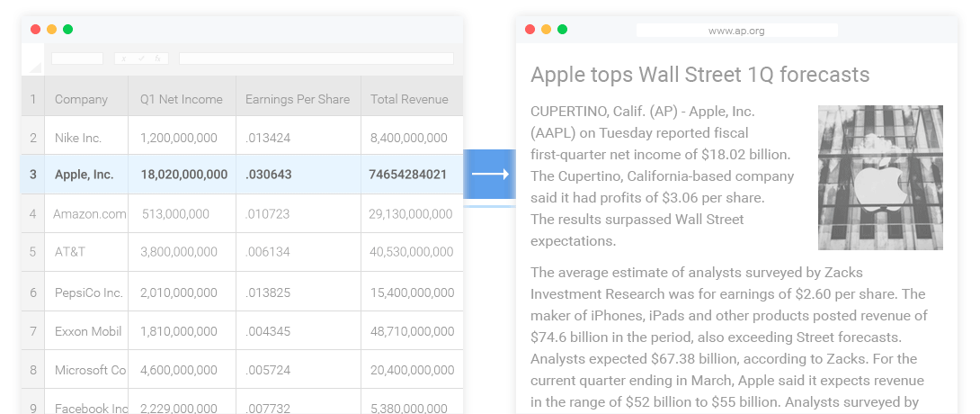
Task: Click the Apple store photo thumbnail
Action: click(x=880, y=177)
